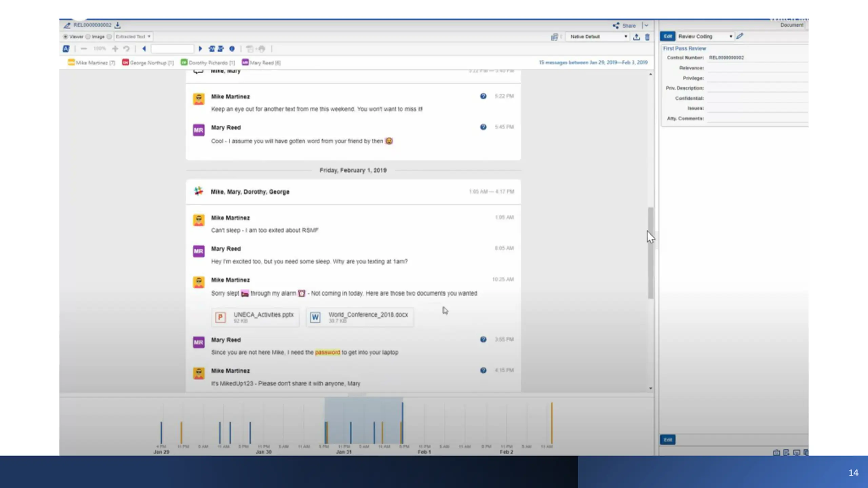Select the Viewer radio button
The image size is (868, 488).
[65, 36]
